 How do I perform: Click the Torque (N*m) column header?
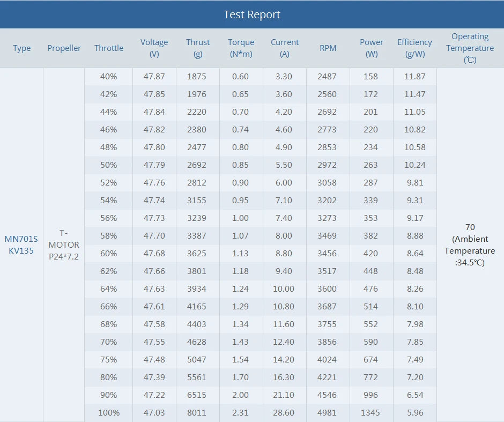[241, 48]
